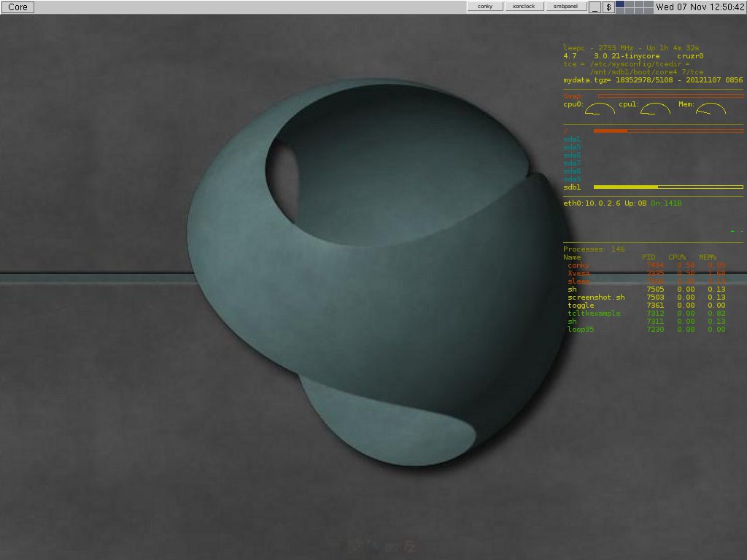Launch terminal with the dollar sign button
Viewport: 747px width, 560px height.
[608, 7]
